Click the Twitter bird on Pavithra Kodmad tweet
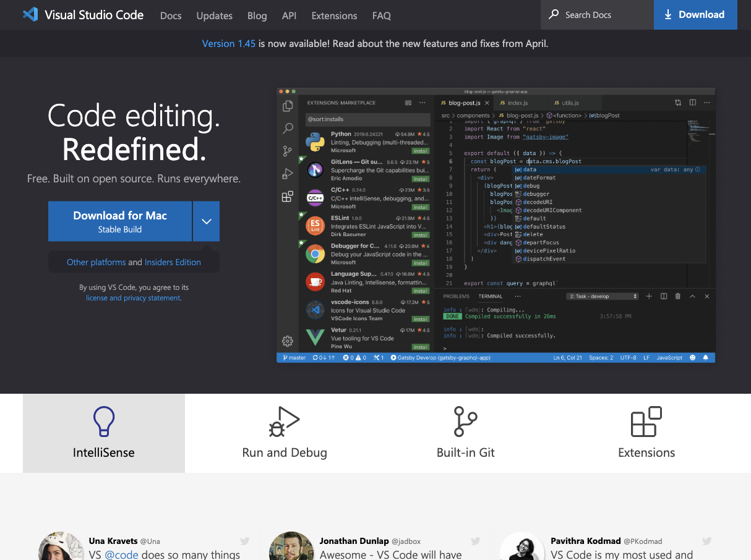The image size is (751, 560). click(x=706, y=541)
